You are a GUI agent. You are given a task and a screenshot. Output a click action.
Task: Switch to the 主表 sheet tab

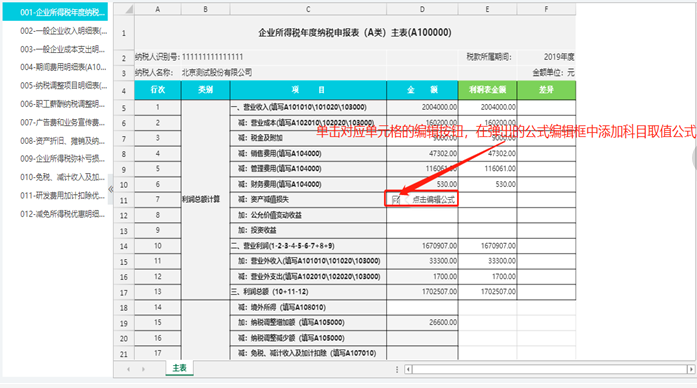(180, 368)
